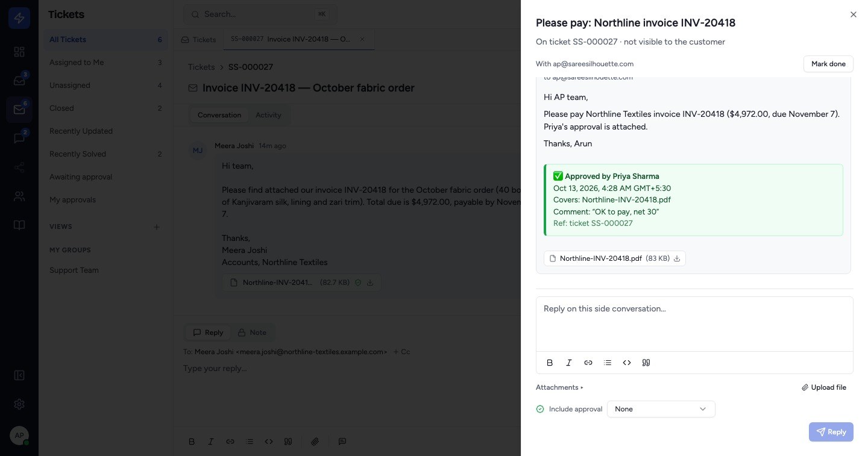Open the Tickets tab in tab bar
The height and width of the screenshot is (456, 868).
[198, 40]
